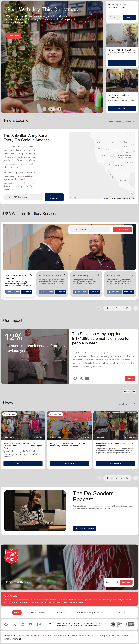Viewport: 139px width, 644px height.
Task: Share the impact on LinkedIn icon
Action: click(87, 378)
